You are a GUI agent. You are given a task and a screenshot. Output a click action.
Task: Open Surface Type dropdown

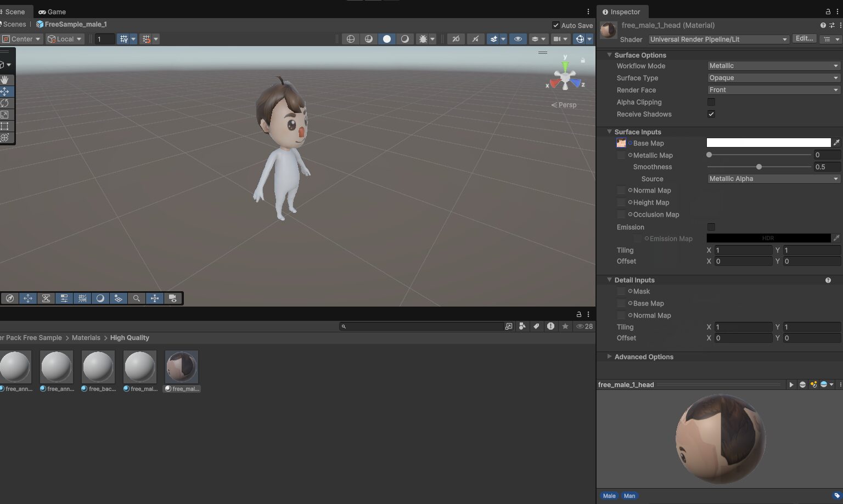773,78
